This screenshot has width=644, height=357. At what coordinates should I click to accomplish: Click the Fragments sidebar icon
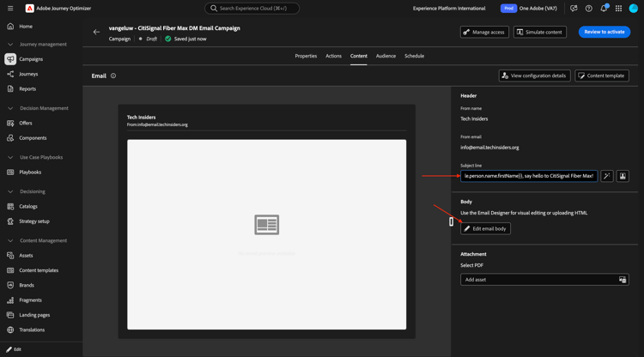(x=10, y=300)
